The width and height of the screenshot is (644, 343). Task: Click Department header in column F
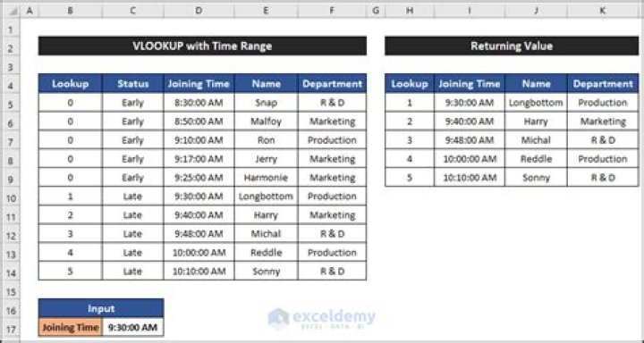click(332, 84)
